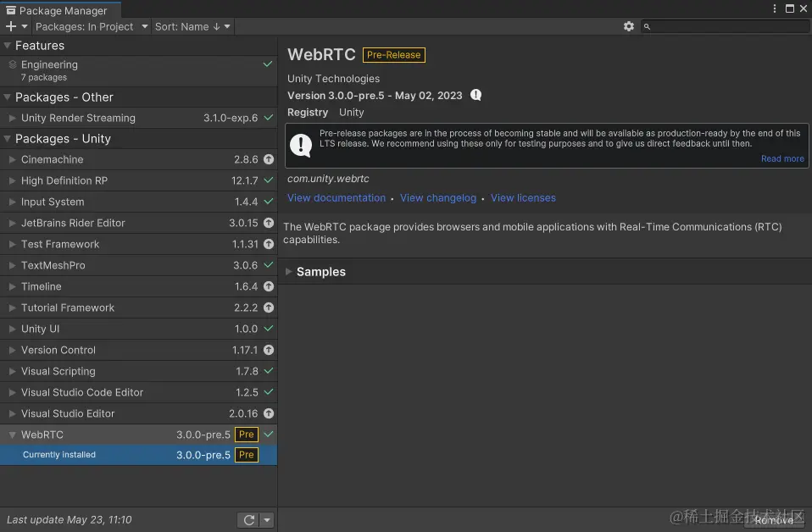The width and height of the screenshot is (812, 532).
Task: Expand the TextMeshPro package versions
Action: (13, 265)
